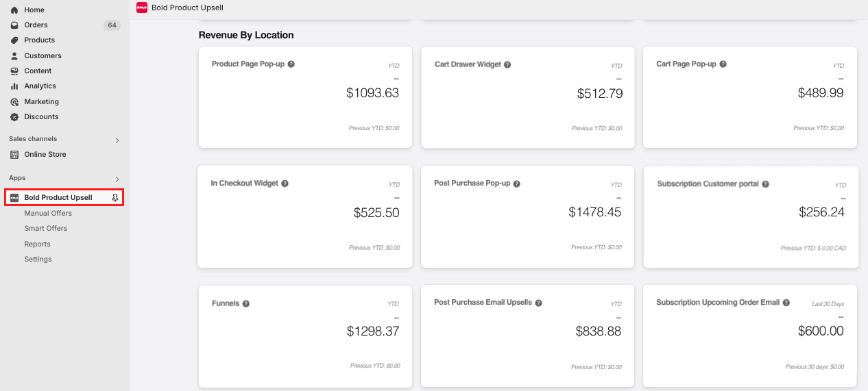Expand the Sales channels section
The width and height of the screenshot is (868, 391).
tap(117, 140)
